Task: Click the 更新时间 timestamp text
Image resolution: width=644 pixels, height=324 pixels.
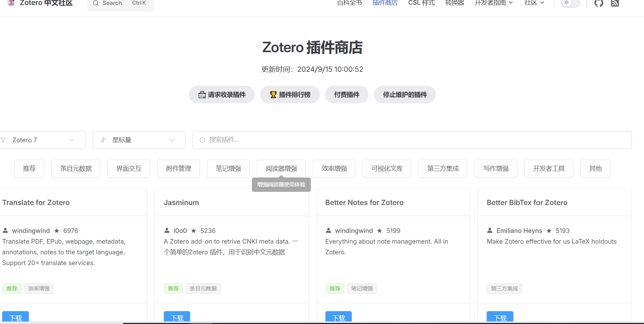Action: click(x=312, y=69)
